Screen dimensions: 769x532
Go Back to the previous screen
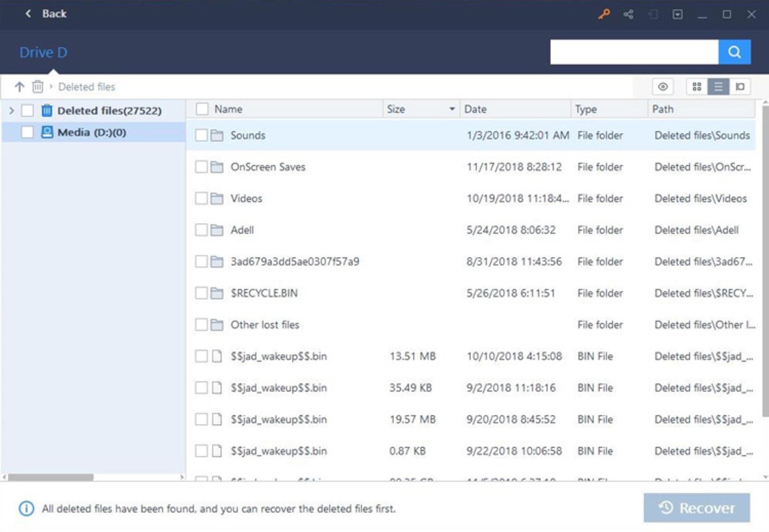(46, 14)
